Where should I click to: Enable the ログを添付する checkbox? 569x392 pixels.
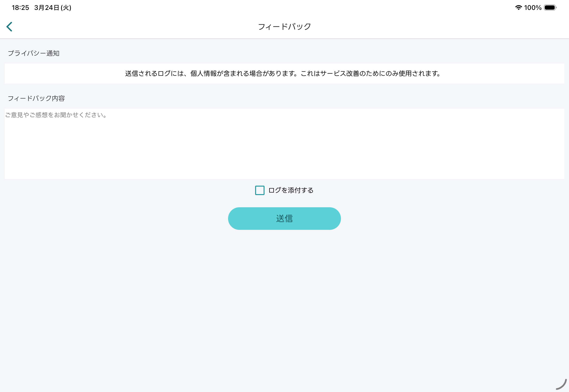point(260,190)
